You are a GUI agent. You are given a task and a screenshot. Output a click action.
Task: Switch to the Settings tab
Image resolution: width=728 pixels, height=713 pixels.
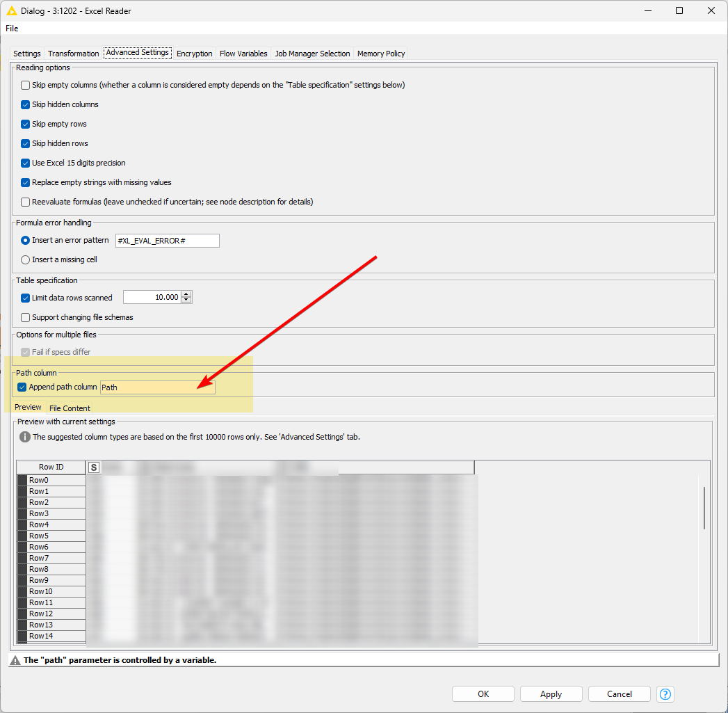[x=26, y=53]
